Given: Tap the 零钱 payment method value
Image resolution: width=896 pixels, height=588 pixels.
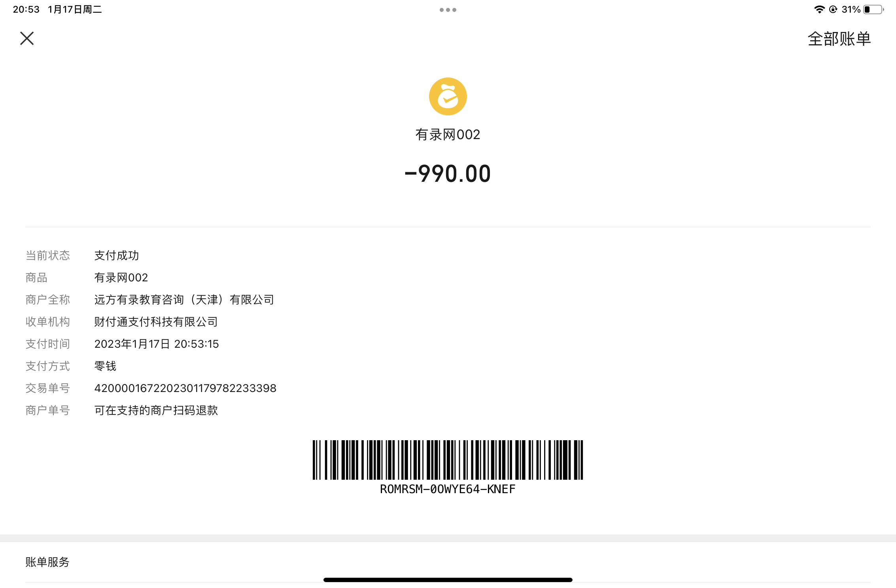Looking at the screenshot, I should (105, 366).
